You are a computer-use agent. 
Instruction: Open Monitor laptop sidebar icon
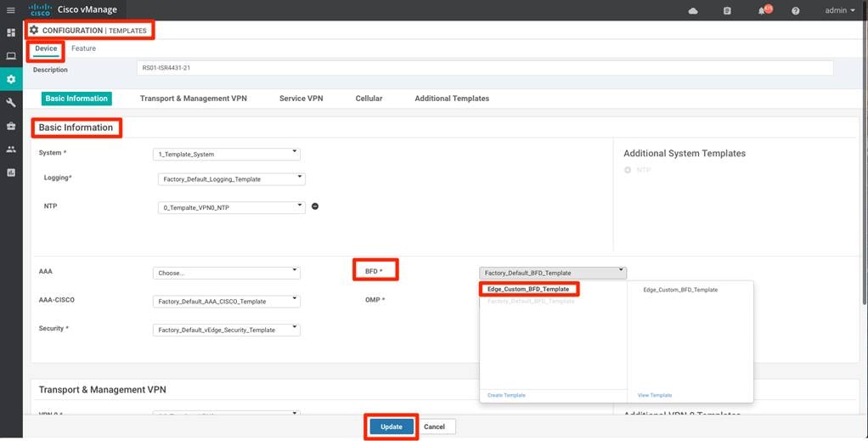click(x=11, y=56)
